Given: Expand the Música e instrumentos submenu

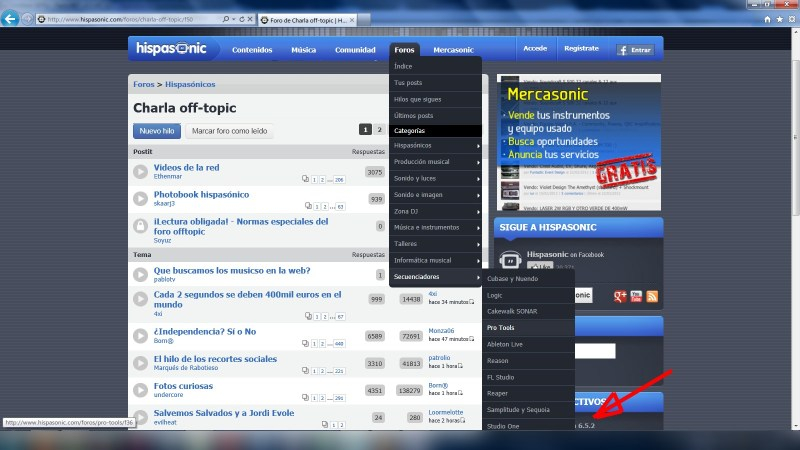Looking at the screenshot, I should point(435,228).
